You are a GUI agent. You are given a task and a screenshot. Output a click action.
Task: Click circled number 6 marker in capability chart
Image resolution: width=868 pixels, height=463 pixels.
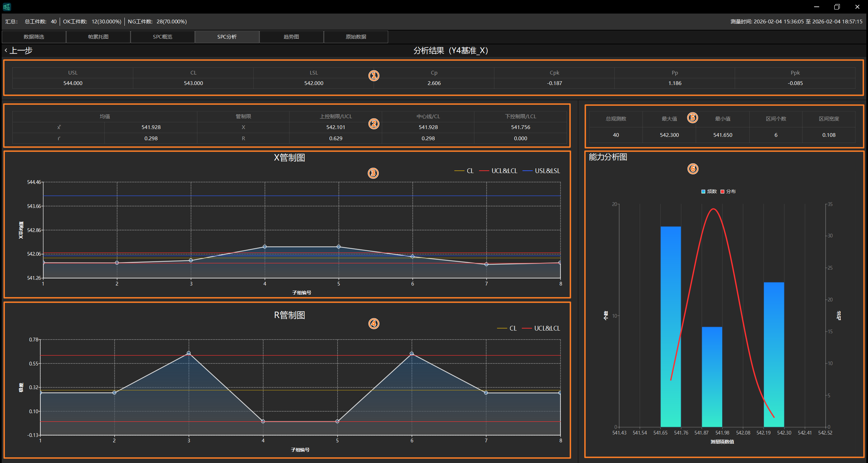(x=693, y=169)
